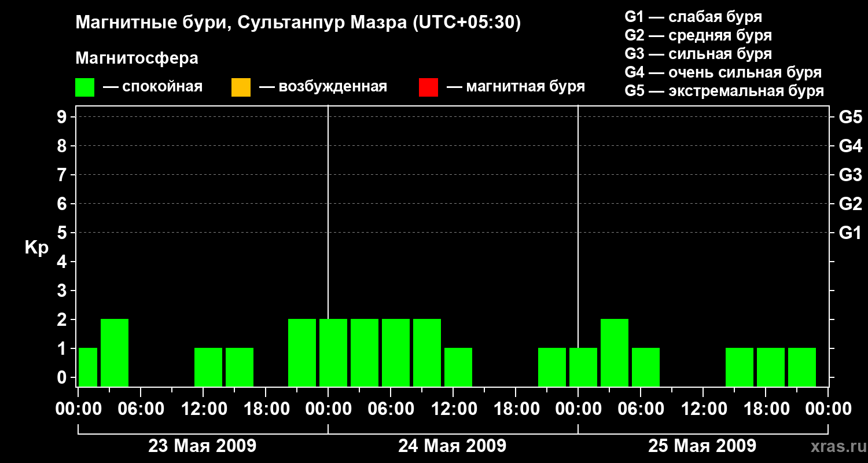The image size is (868, 463).
Task: Click the «G3 — сильная буря» legend line
Action: click(698, 54)
